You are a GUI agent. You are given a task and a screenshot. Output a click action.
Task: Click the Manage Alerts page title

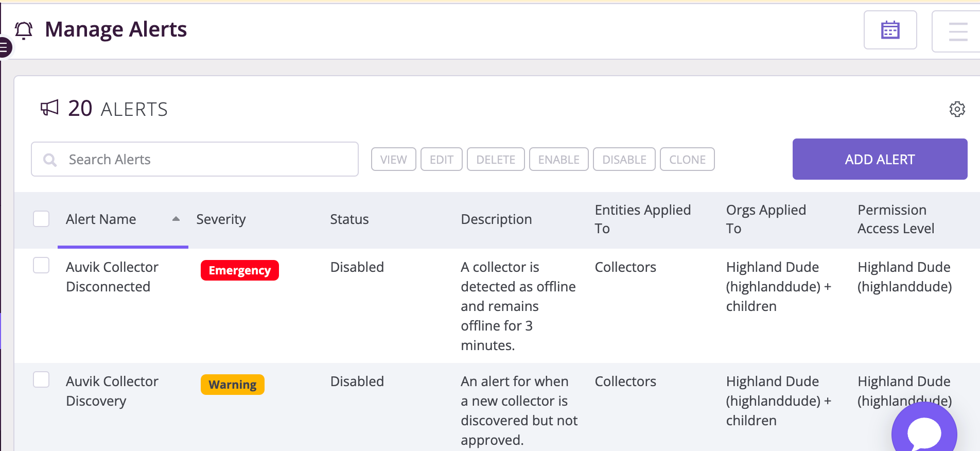click(116, 29)
